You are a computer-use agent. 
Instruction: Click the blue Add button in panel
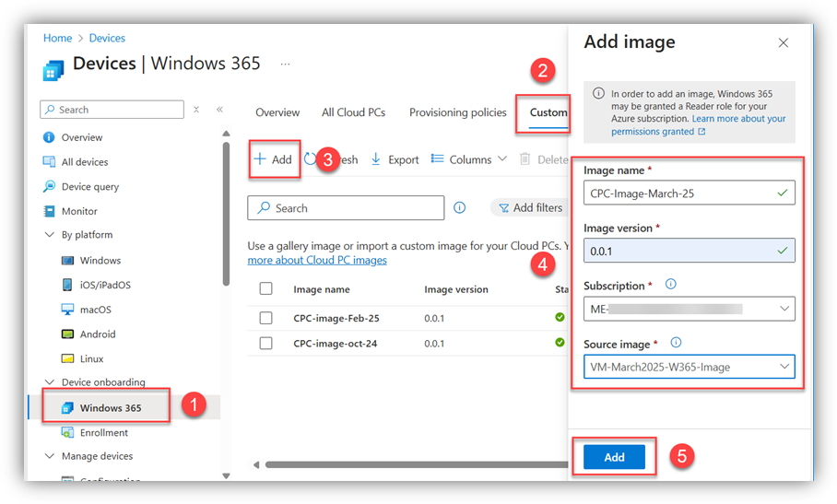click(x=614, y=457)
